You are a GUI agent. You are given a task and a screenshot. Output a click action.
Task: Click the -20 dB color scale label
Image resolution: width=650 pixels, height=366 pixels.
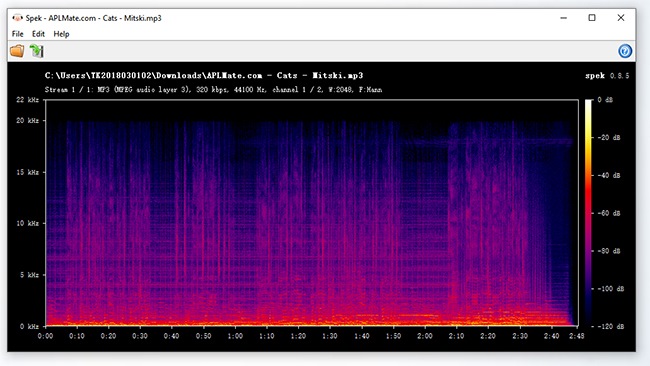point(609,137)
